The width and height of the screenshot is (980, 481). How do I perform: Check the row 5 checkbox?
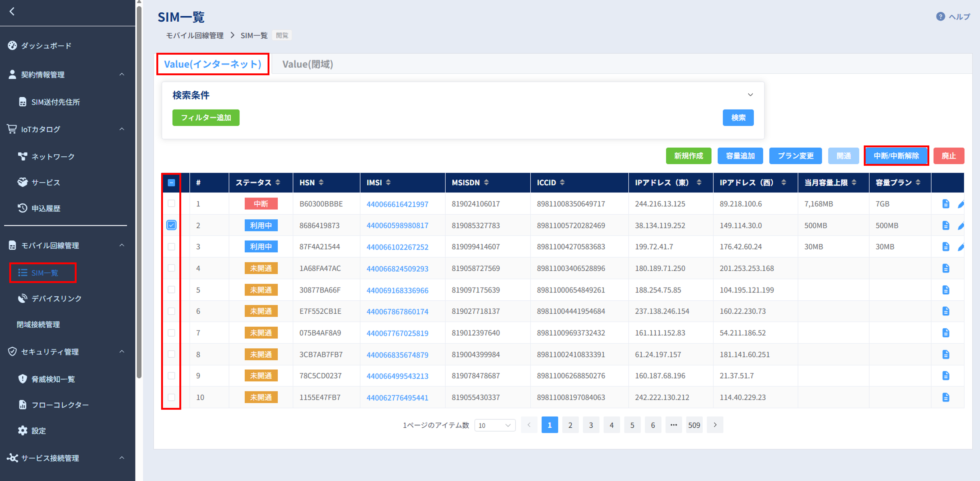tap(172, 290)
